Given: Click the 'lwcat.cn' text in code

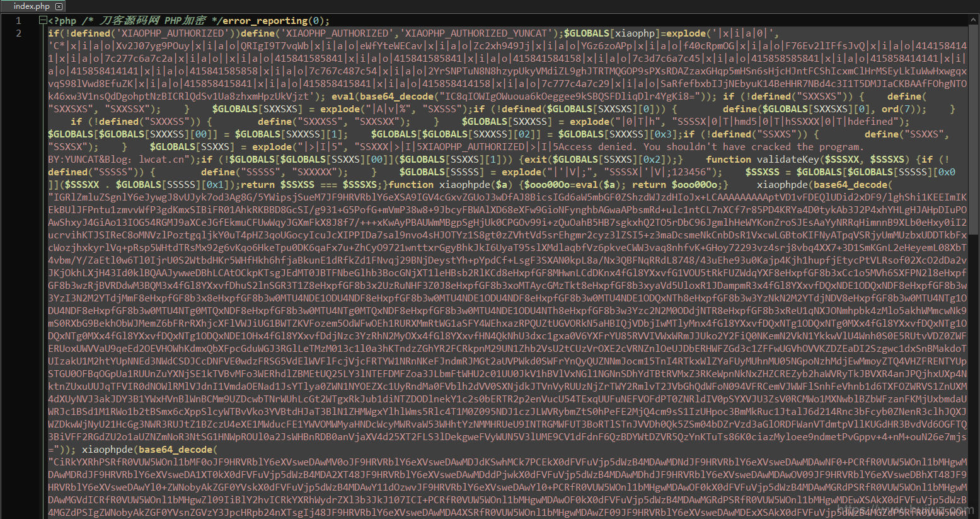Looking at the screenshot, I should (x=161, y=160).
